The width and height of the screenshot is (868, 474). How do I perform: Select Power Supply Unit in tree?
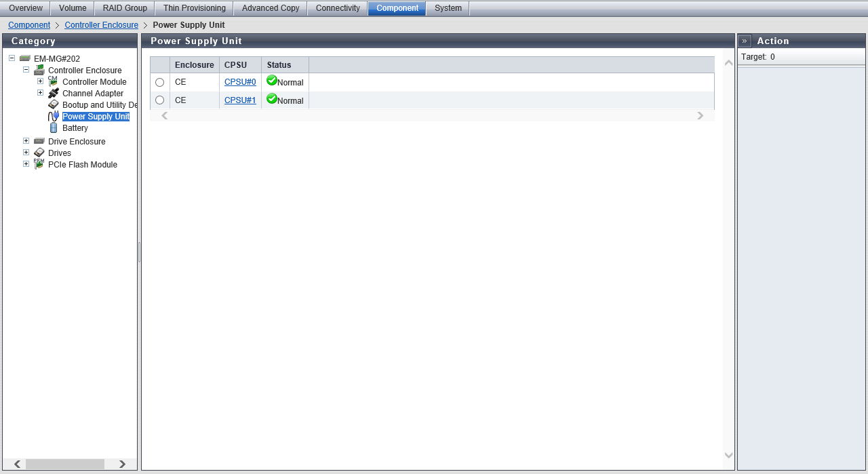(96, 117)
